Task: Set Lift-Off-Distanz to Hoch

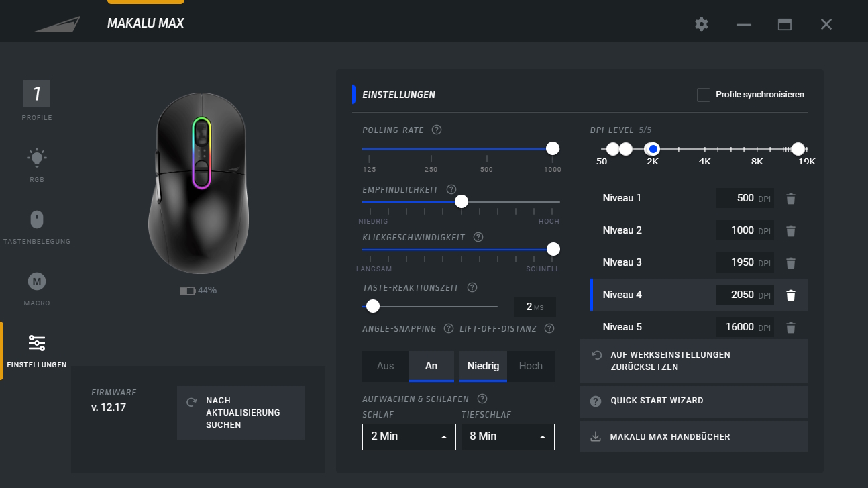Action: click(x=531, y=366)
